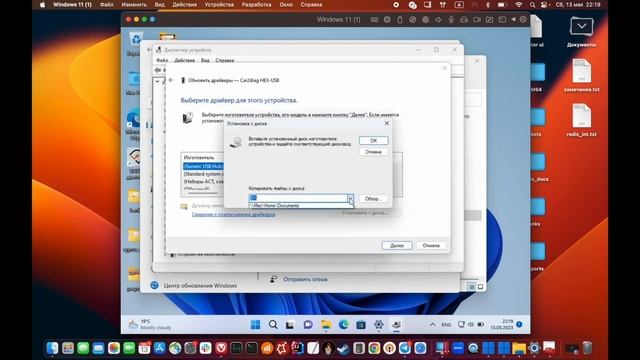The height and width of the screenshot is (360, 640).
Task: Open Вид menu in Device Manager
Action: tap(205, 60)
